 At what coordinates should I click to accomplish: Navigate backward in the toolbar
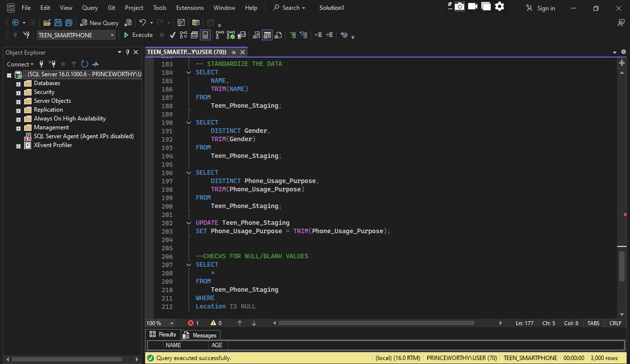(x=15, y=23)
